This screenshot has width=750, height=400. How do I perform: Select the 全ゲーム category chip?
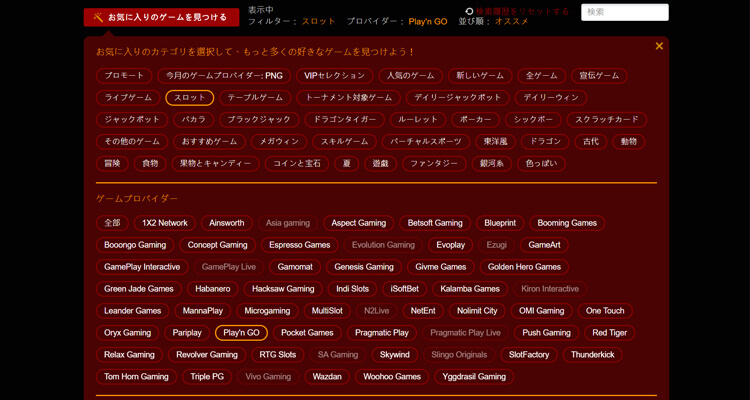click(x=541, y=76)
